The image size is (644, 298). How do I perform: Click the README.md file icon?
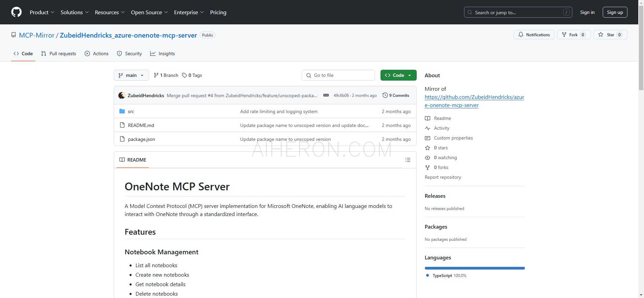122,125
